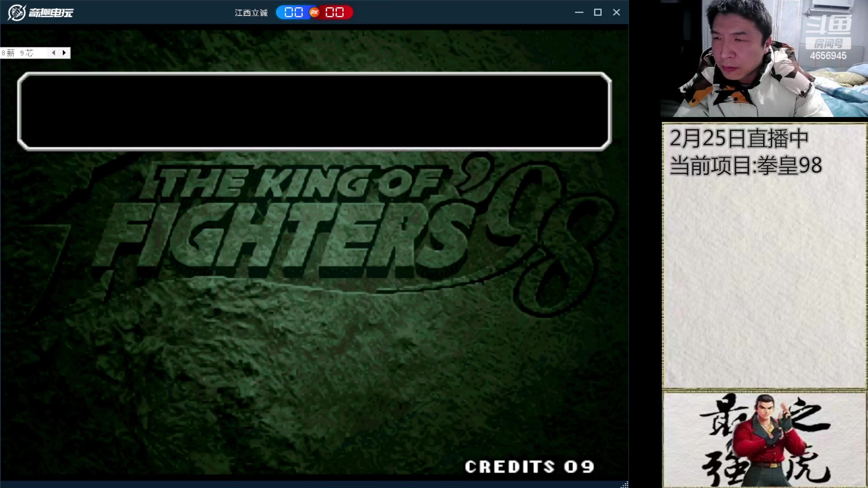Click the blue 00 score counter

pos(293,13)
